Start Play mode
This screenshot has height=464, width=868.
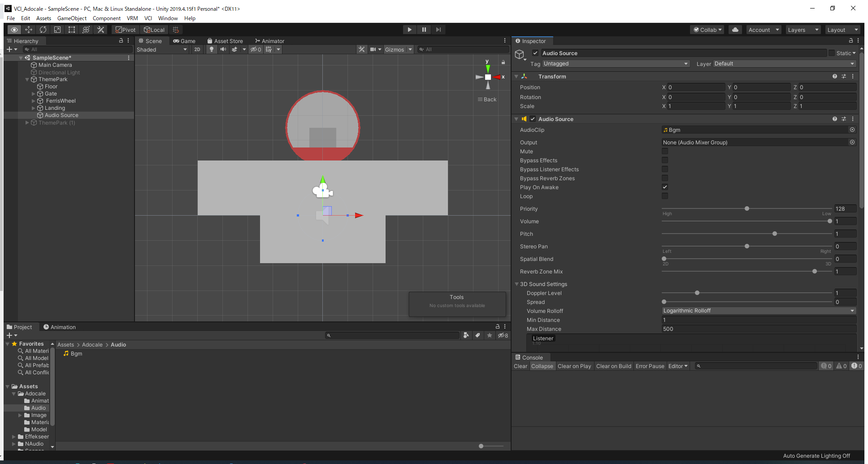coord(409,30)
